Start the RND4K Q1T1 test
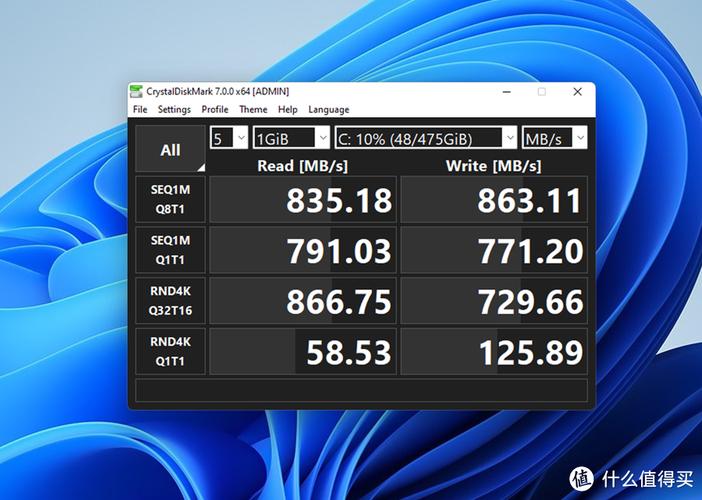The height and width of the screenshot is (500, 702). pos(171,351)
